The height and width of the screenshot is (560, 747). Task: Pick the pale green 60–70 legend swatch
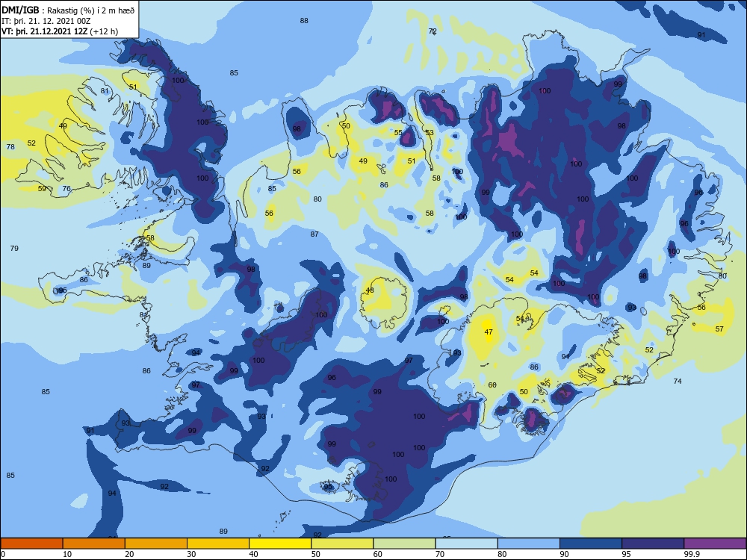[x=404, y=544]
